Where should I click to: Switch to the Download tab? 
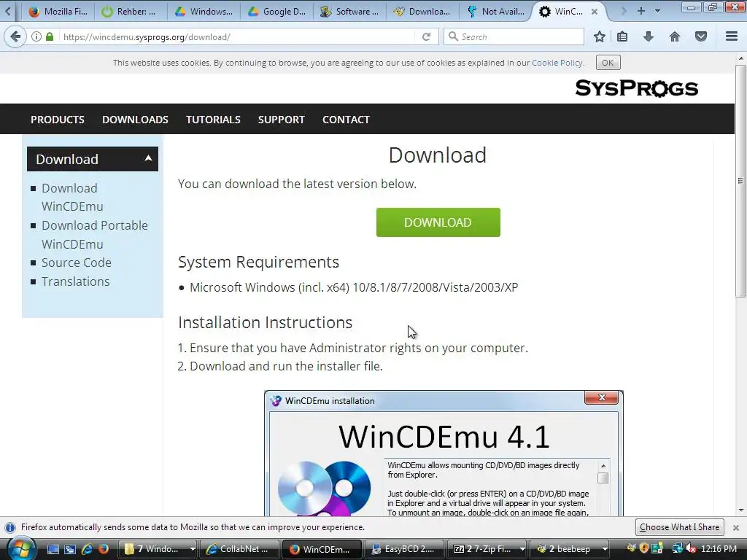tap(422, 12)
